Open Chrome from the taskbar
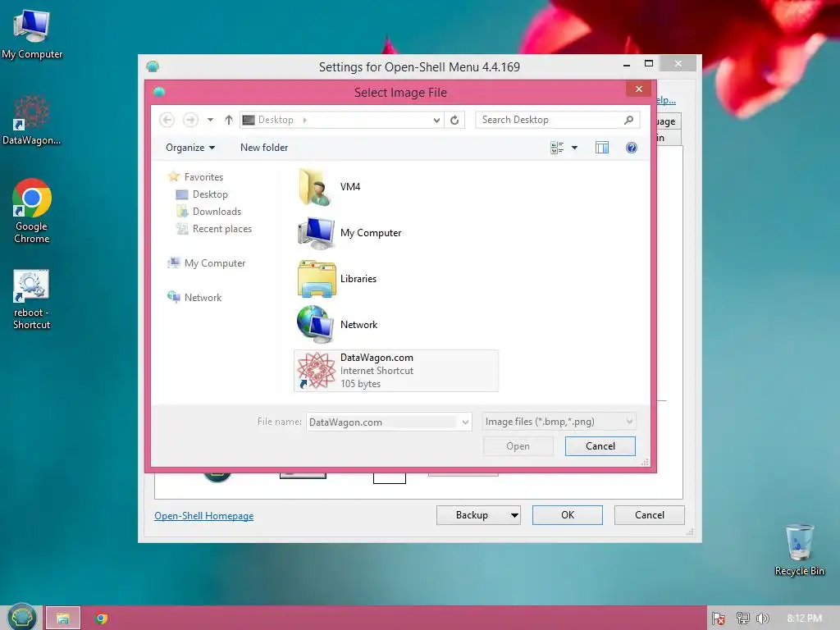Image resolution: width=840 pixels, height=630 pixels. [101, 619]
